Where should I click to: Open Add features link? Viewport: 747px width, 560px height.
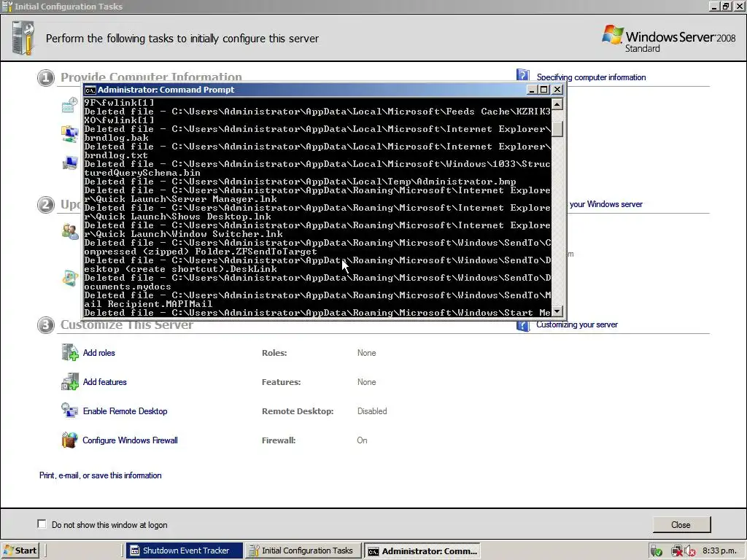(x=105, y=382)
